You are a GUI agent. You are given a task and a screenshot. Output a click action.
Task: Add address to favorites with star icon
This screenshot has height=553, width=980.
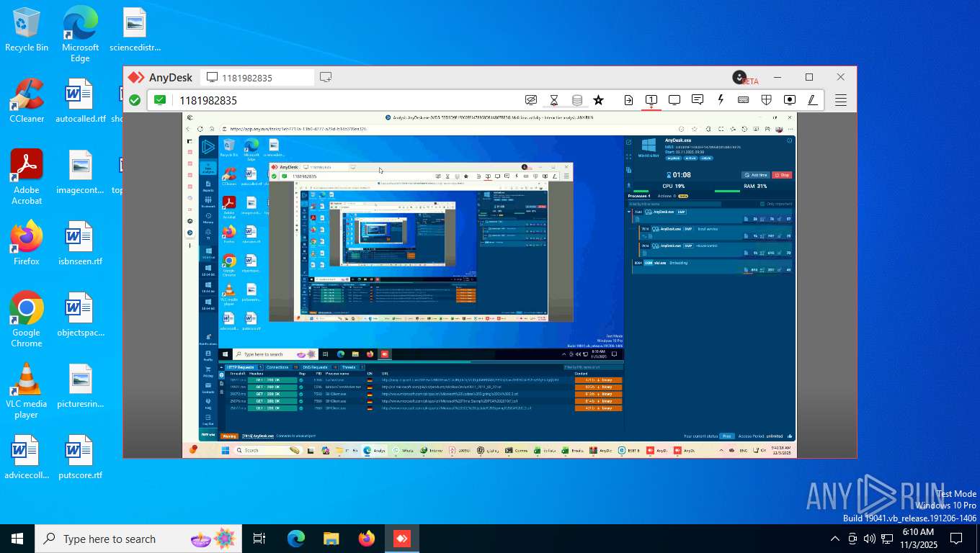[x=598, y=100]
